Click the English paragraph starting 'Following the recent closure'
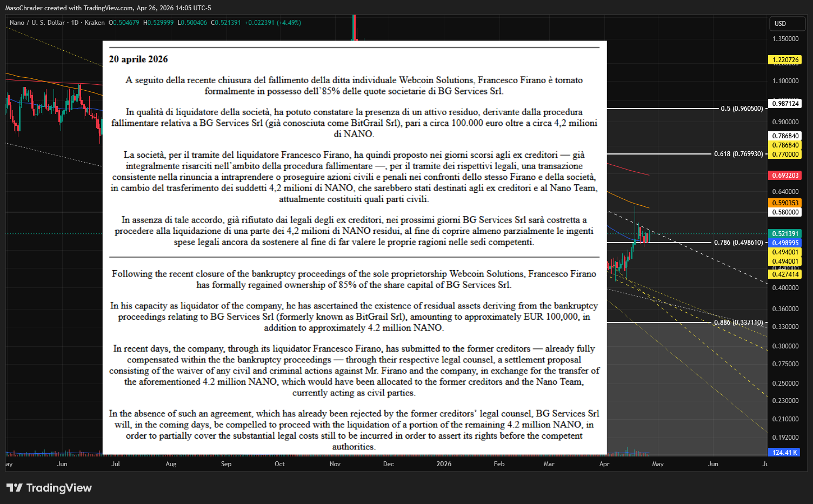The image size is (813, 504). pyautogui.click(x=354, y=279)
